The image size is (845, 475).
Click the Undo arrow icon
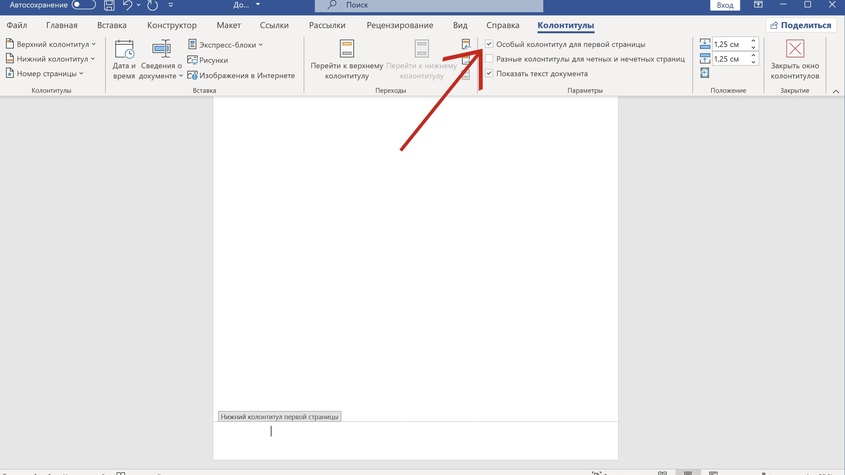coord(128,5)
